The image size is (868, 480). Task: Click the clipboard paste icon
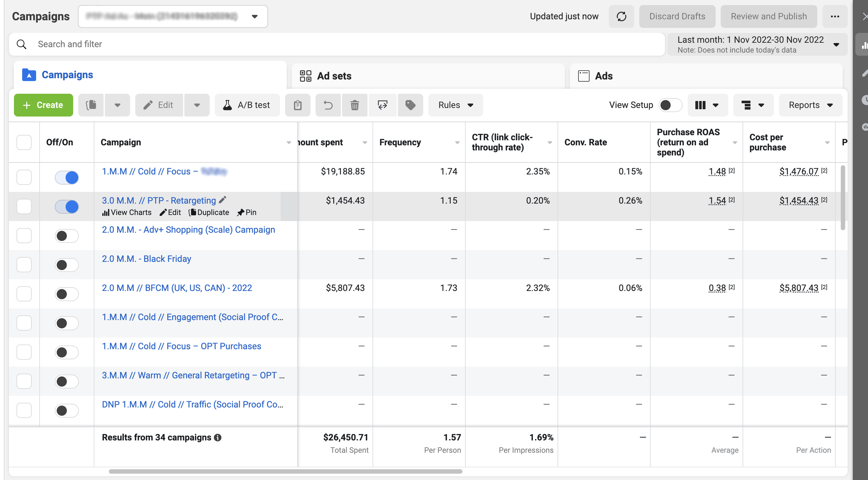click(x=297, y=105)
